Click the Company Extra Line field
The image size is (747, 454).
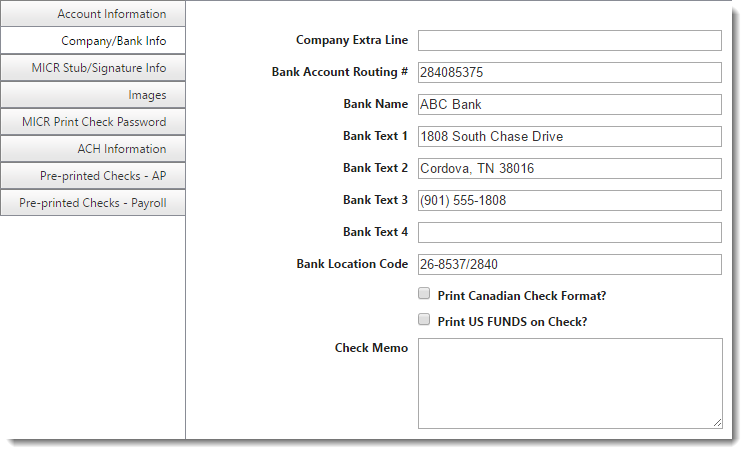click(569, 40)
